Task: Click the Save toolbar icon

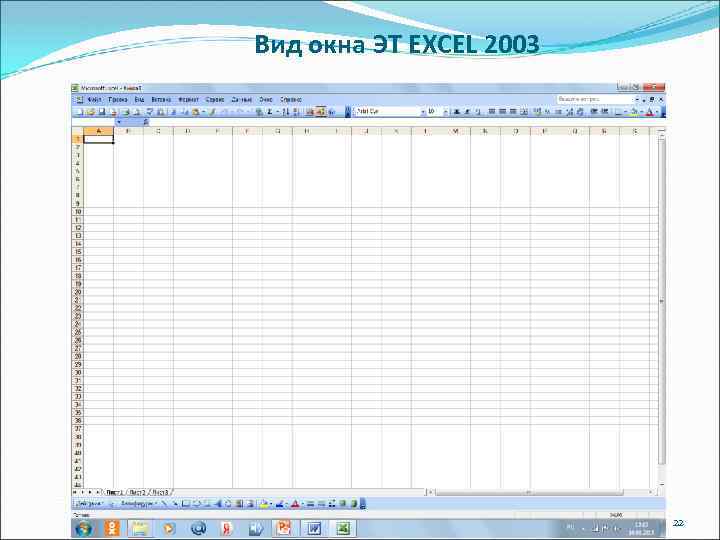Action: [x=102, y=112]
